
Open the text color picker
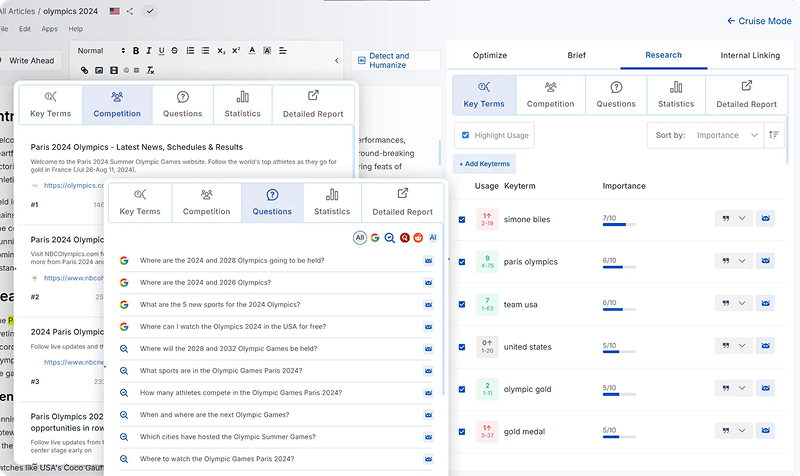click(252, 51)
